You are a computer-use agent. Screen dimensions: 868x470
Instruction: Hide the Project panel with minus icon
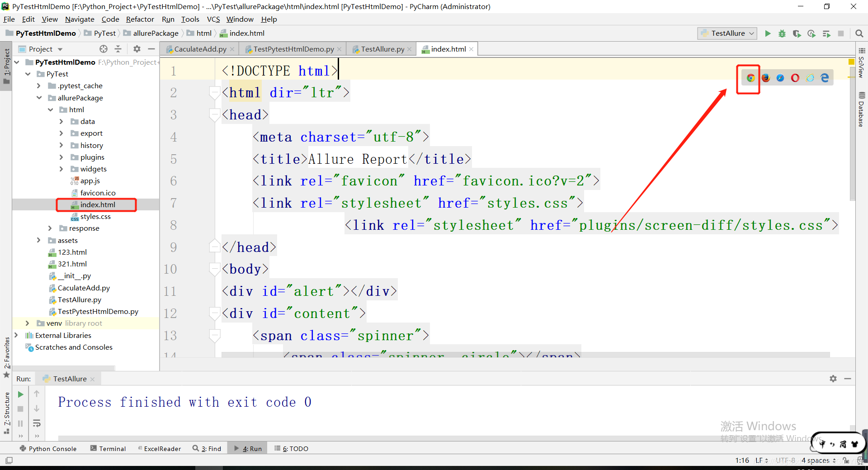click(151, 49)
